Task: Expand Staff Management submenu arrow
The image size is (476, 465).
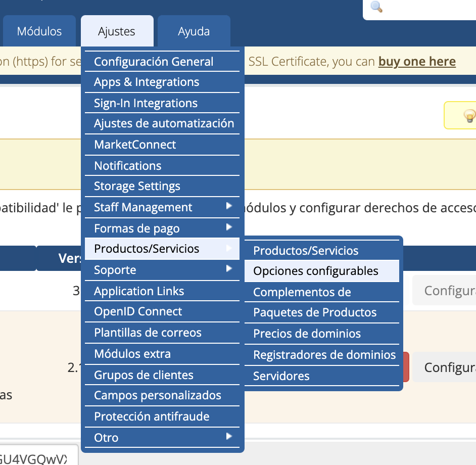Action: click(x=229, y=206)
